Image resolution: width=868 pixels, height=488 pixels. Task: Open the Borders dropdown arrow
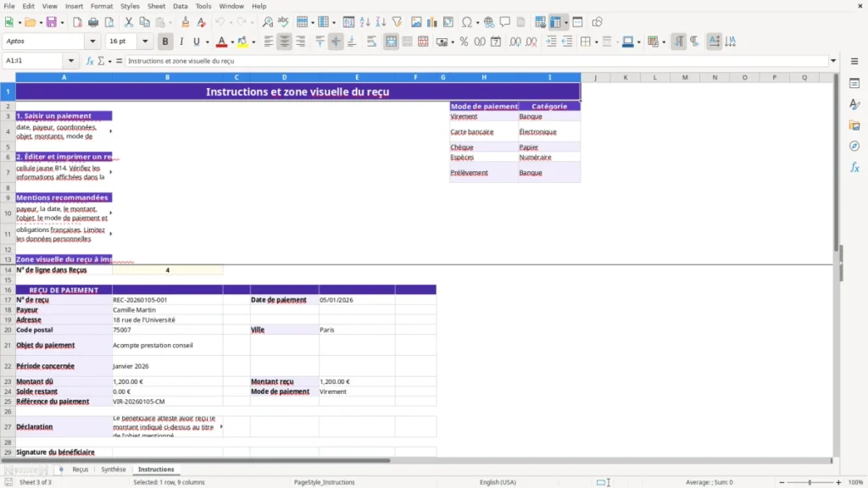tap(596, 42)
